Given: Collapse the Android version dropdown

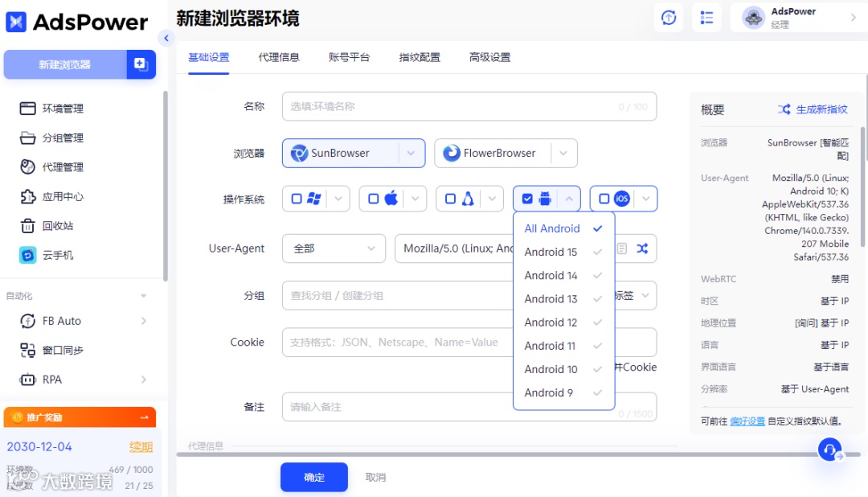Looking at the screenshot, I should (x=569, y=199).
